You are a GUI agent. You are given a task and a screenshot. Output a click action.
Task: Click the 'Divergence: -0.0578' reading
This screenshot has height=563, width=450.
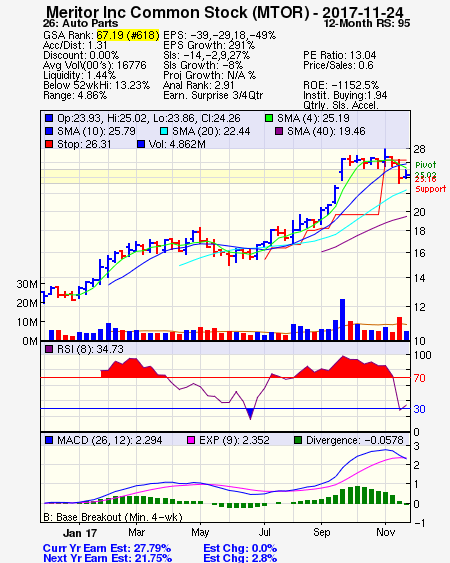[355, 440]
